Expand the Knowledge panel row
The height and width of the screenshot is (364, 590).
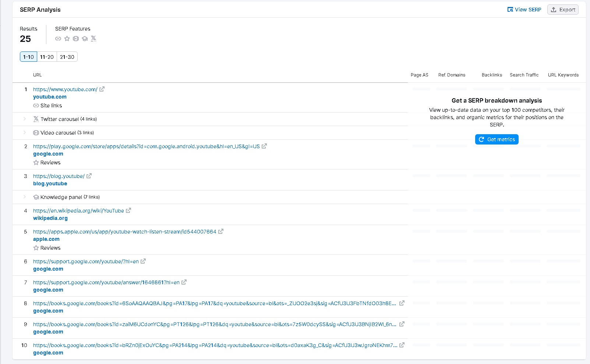(x=25, y=197)
